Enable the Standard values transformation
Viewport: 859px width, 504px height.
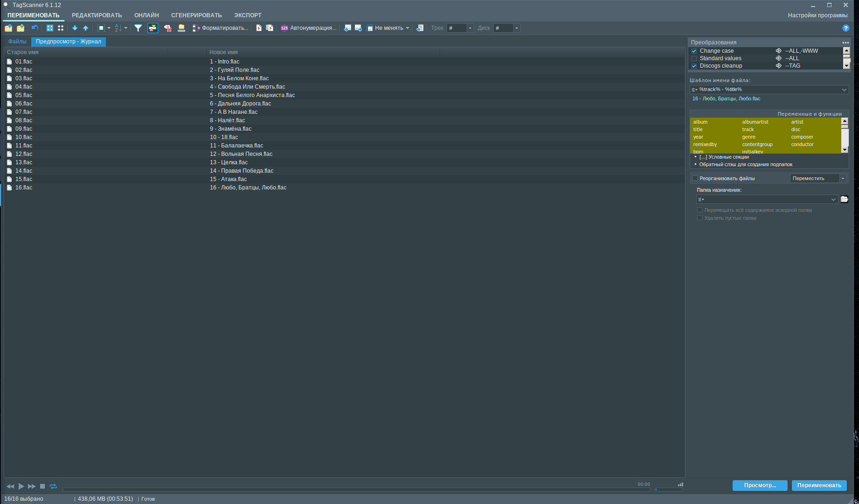[694, 59]
